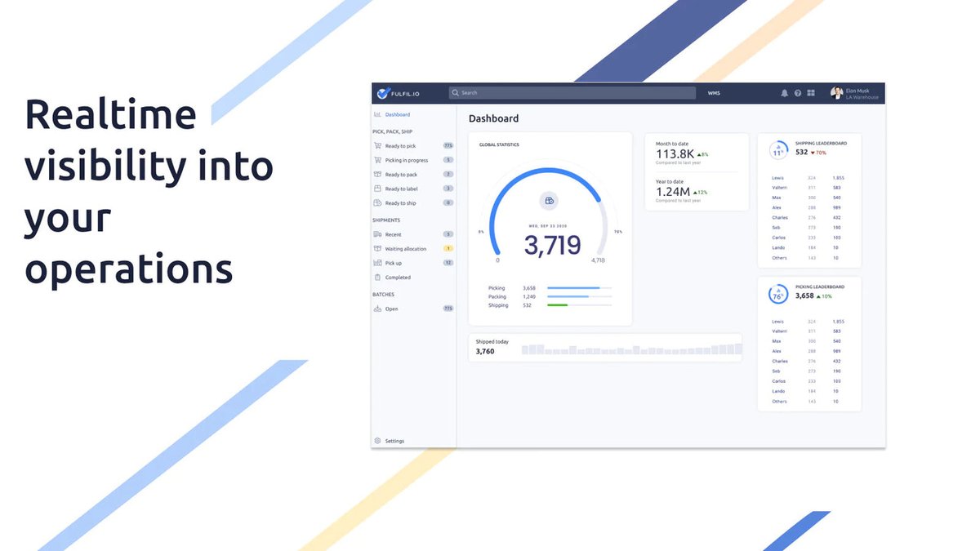The width and height of the screenshot is (980, 551).
Task: Click the Pick up icon in sidebar
Action: pos(377,263)
